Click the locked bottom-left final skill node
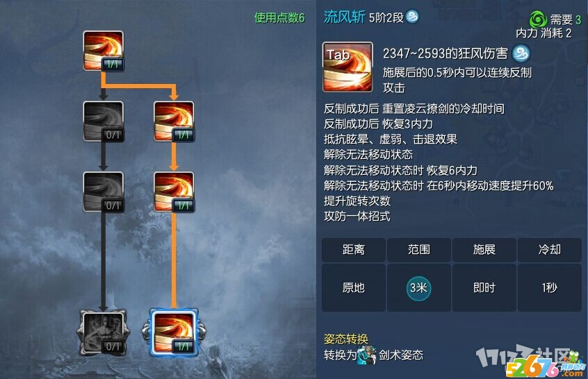The height and width of the screenshot is (379, 588). pyautogui.click(x=103, y=332)
